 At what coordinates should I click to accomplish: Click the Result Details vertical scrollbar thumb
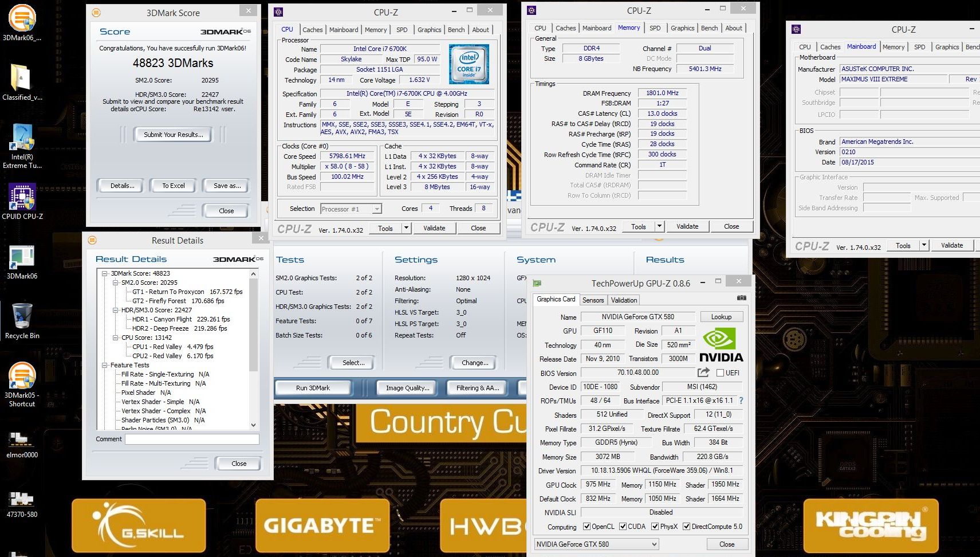pyautogui.click(x=254, y=324)
